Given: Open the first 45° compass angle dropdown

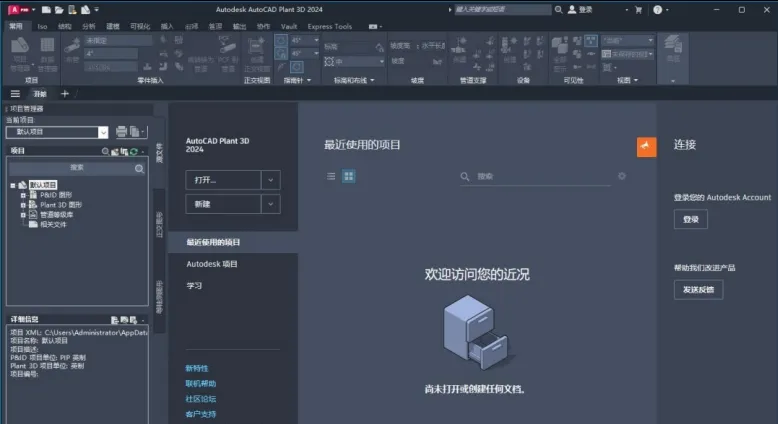Looking at the screenshot, I should [316, 40].
